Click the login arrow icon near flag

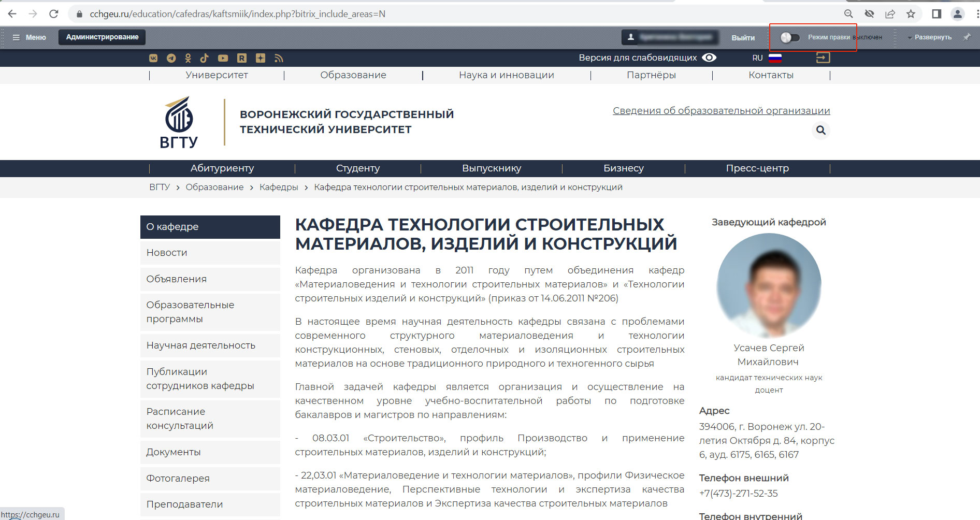823,57
